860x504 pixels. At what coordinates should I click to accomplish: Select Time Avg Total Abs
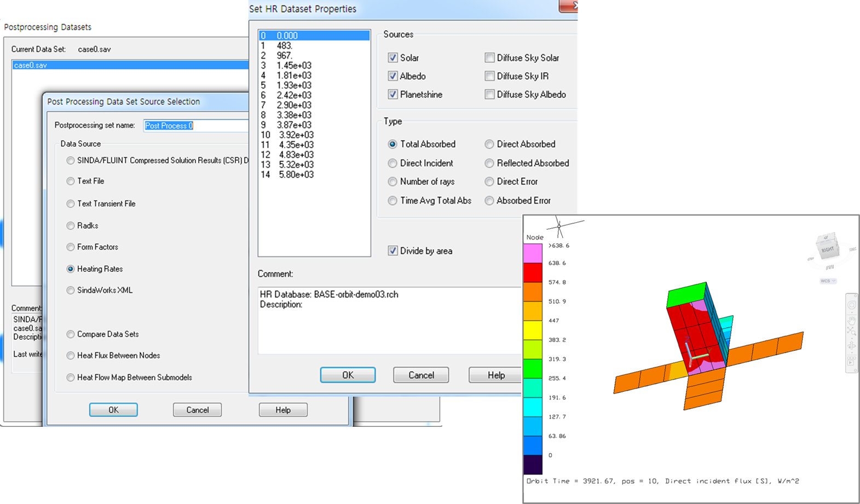pyautogui.click(x=393, y=200)
